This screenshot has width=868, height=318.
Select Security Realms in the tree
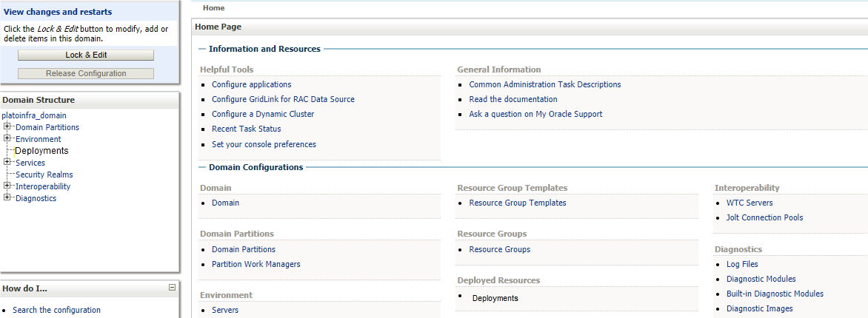pos(44,175)
